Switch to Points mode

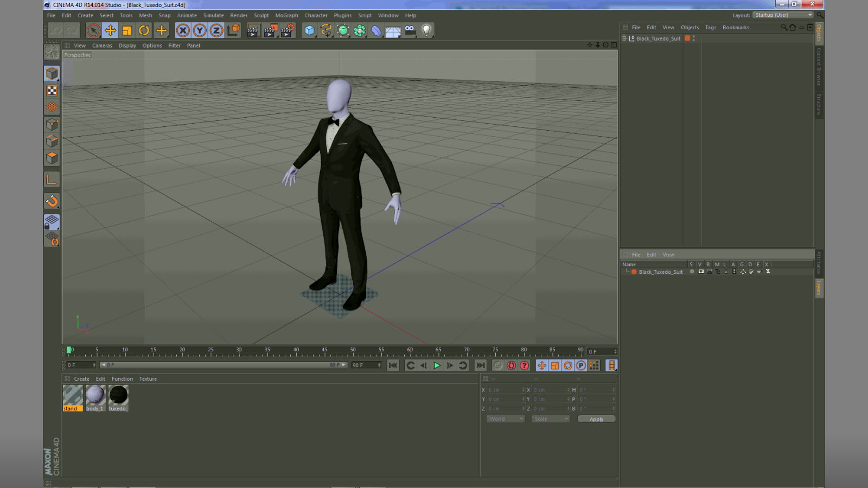52,124
